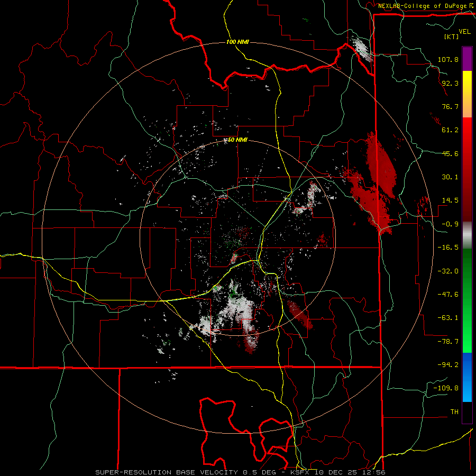Image resolution: width=476 pixels, height=476 pixels.
Task: Click the Super-Resolution Base Velocity caption text
Action: (x=240, y=472)
